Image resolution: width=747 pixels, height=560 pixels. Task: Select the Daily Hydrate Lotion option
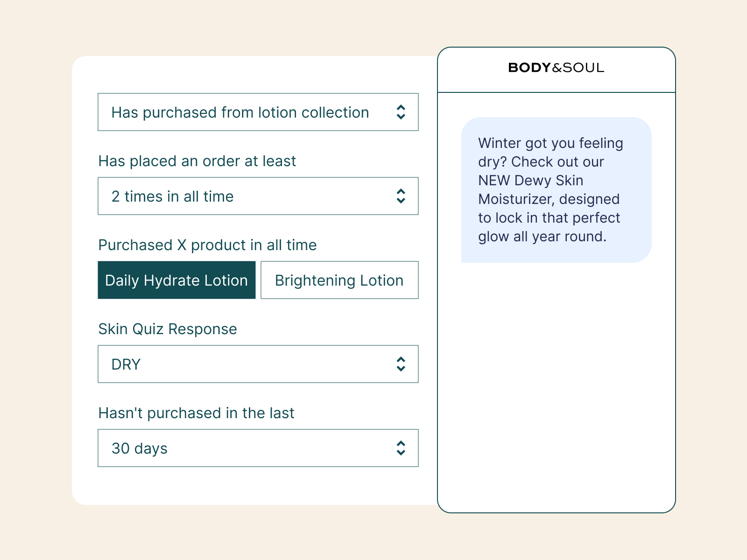pyautogui.click(x=176, y=280)
